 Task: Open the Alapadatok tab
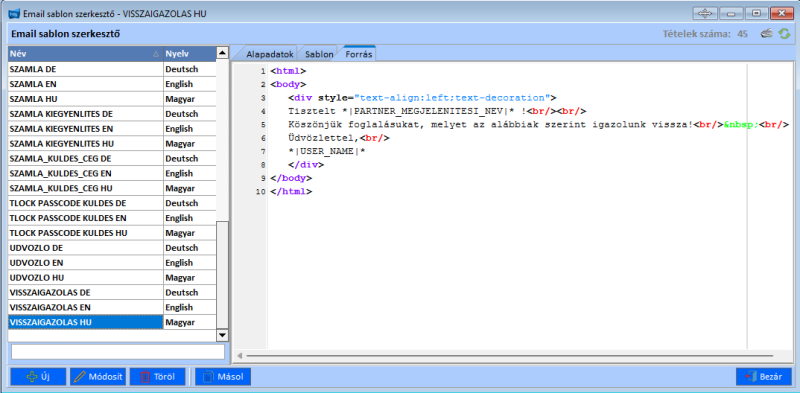(268, 54)
